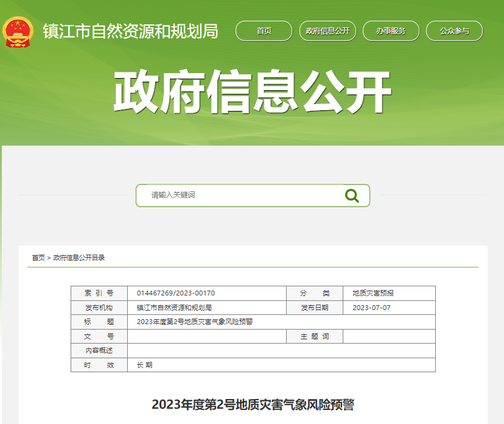Screen dimensions: 504x424
Task: Click the 政府信息公开 banner heading
Action: [253, 91]
